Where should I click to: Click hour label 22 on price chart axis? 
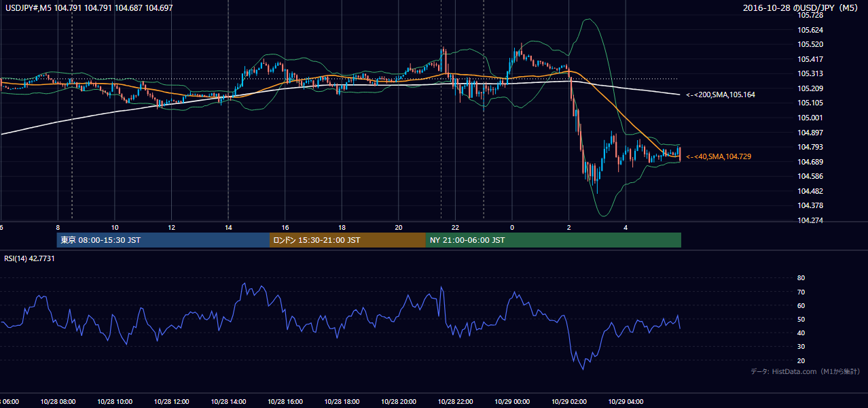455,227
